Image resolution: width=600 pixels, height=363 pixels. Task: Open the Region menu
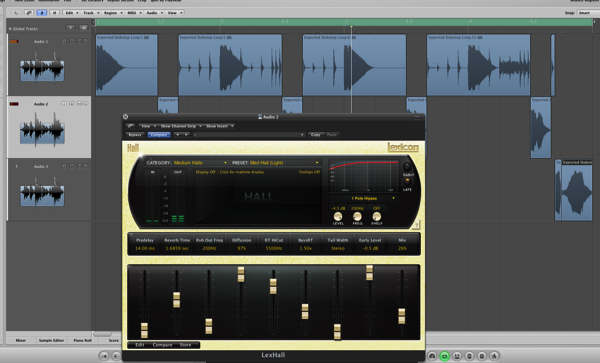tap(113, 13)
